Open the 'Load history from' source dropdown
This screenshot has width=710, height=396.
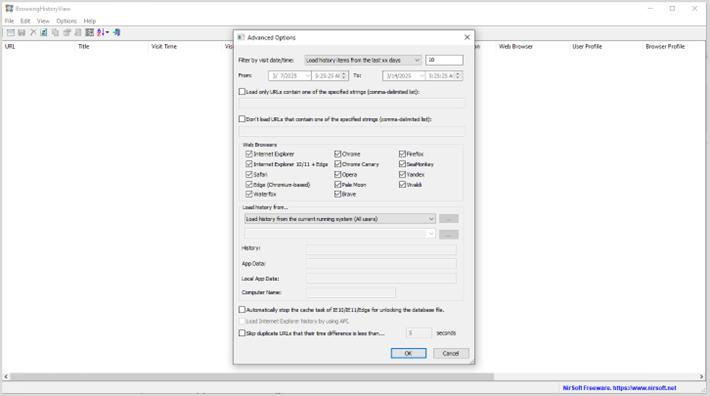click(340, 219)
